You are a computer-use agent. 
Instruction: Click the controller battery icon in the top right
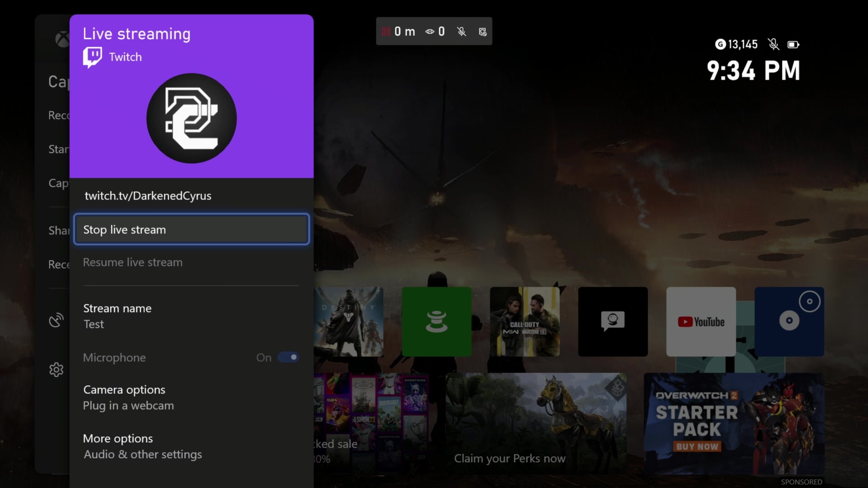793,44
